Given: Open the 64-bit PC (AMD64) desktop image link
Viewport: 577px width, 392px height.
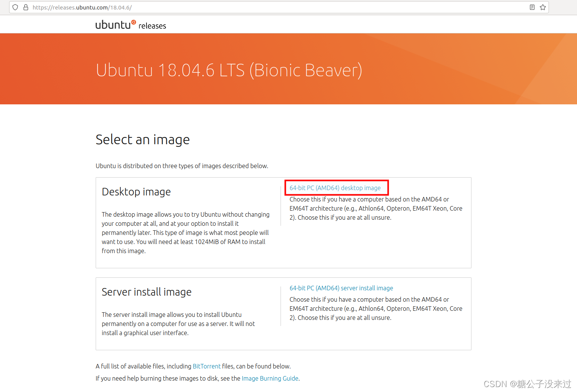Looking at the screenshot, I should [335, 188].
